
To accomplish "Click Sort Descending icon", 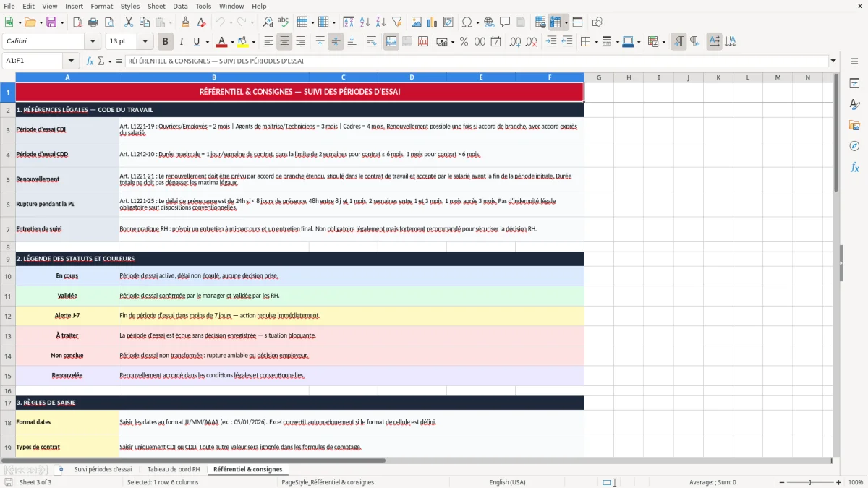I will pos(380,22).
